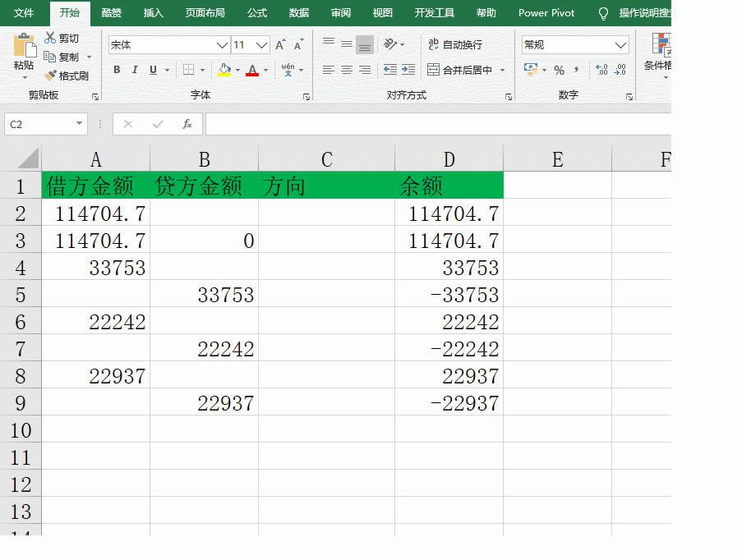Align cell text left
Image resolution: width=742 pixels, height=560 pixels.
[x=329, y=70]
